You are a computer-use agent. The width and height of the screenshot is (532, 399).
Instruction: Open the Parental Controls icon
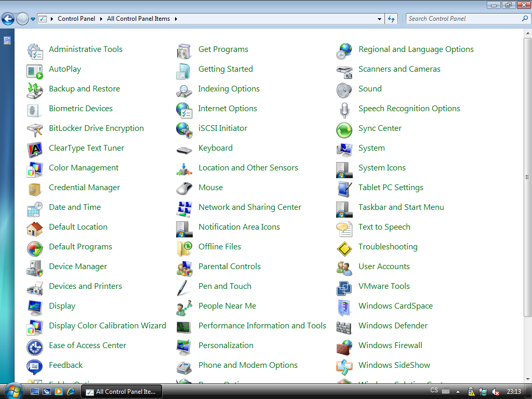(184, 268)
